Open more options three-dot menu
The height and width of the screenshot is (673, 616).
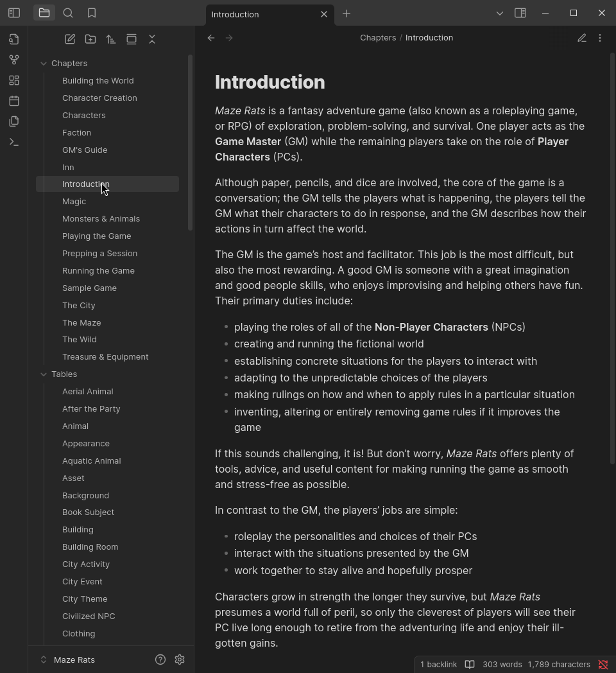[x=600, y=38]
